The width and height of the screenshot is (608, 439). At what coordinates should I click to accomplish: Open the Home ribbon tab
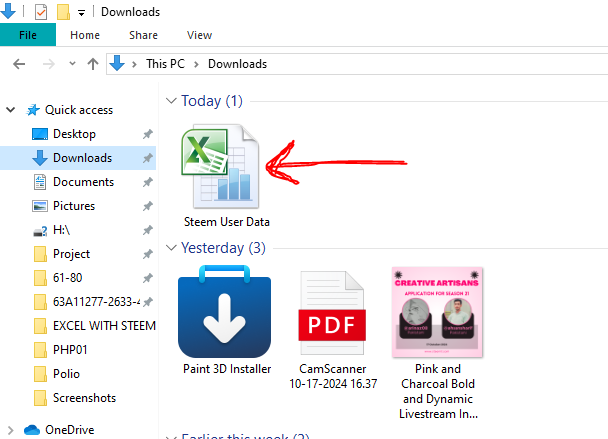[x=85, y=35]
